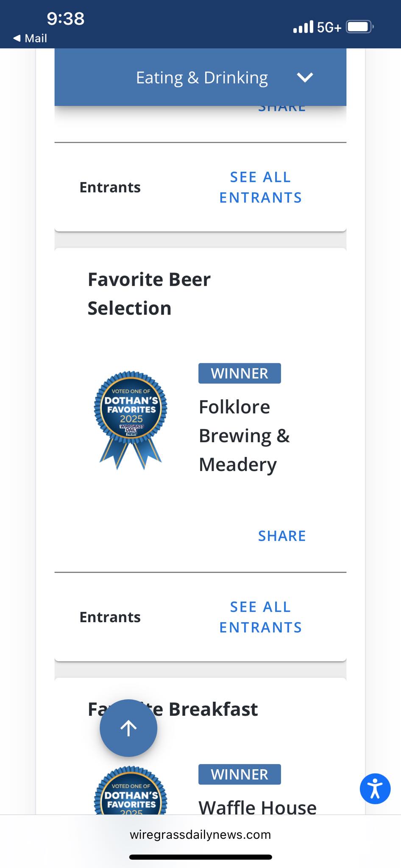Tap the WINNER badge next to Waffle House
Screen dimensions: 401x868
point(239,774)
